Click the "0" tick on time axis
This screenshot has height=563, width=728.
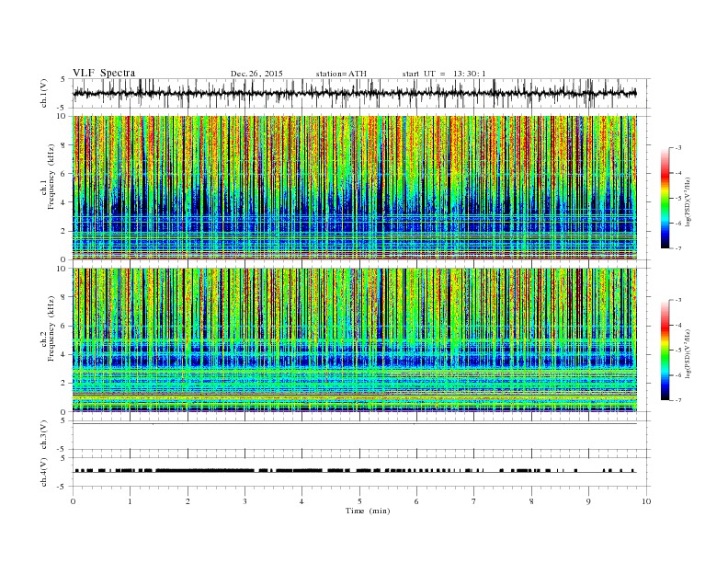pos(73,501)
